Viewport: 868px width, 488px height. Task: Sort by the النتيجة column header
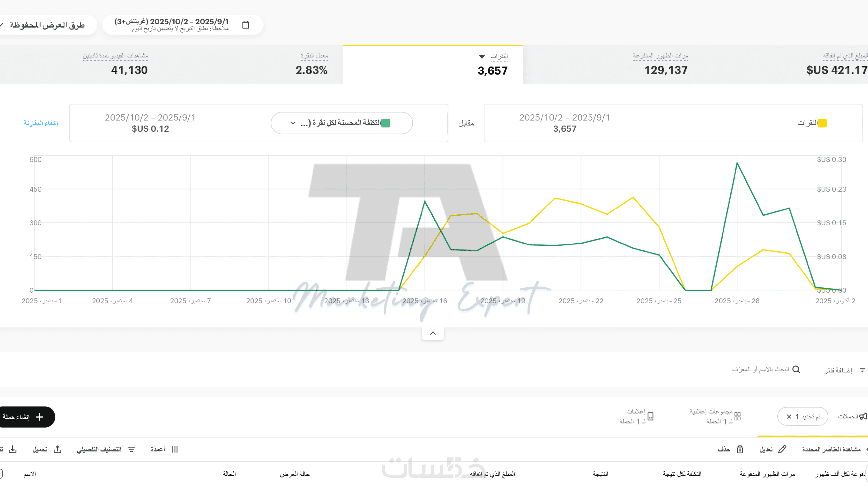point(601,474)
